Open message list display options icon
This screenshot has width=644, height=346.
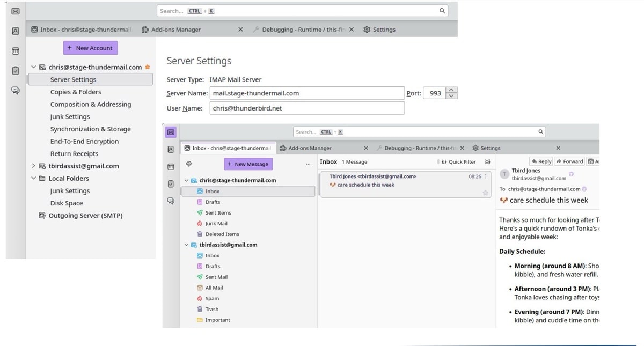click(x=487, y=162)
